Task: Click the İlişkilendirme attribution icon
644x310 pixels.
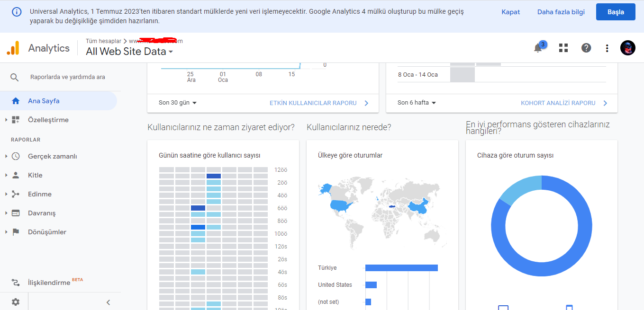Action: coord(16,283)
